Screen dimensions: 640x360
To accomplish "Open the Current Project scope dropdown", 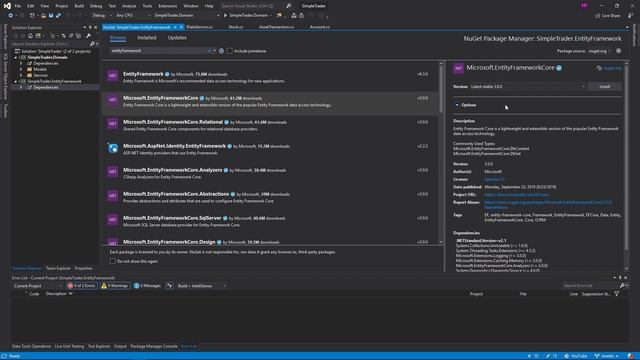I will coord(38,286).
